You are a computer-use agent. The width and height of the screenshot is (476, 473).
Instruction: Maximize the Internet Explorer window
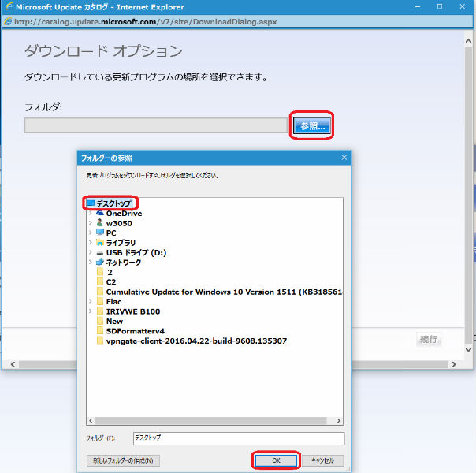tap(440, 6)
